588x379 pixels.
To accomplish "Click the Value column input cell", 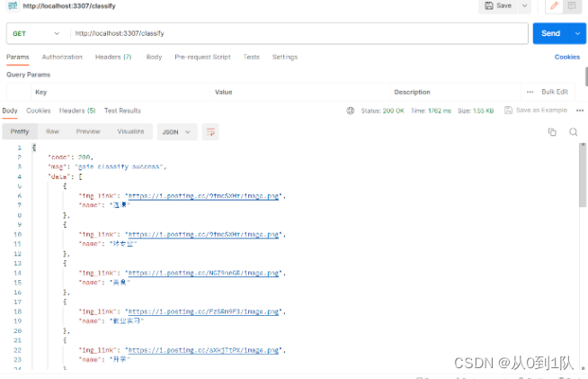I will coord(300,92).
